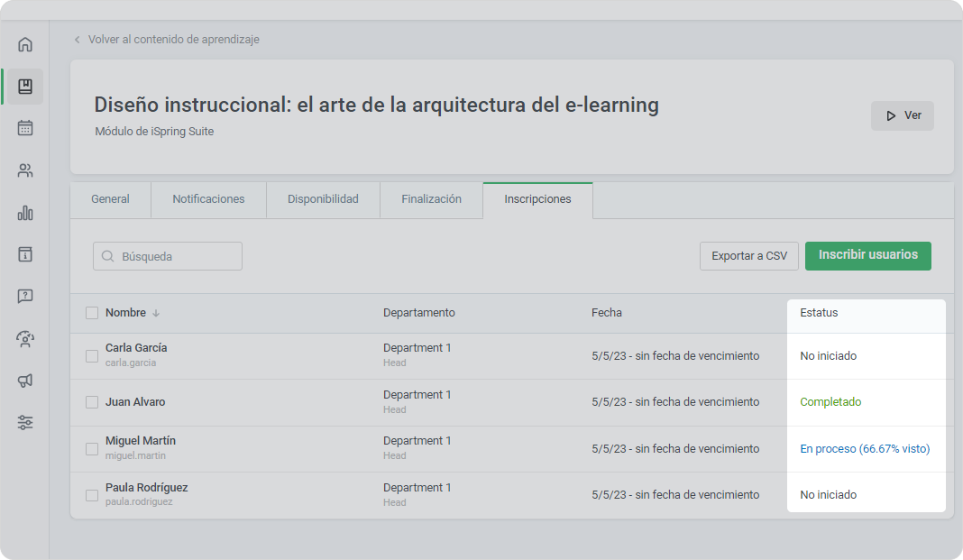Screen dimensions: 963x560
Task: Tick the checkbox for Carla García
Action: pyautogui.click(x=92, y=356)
